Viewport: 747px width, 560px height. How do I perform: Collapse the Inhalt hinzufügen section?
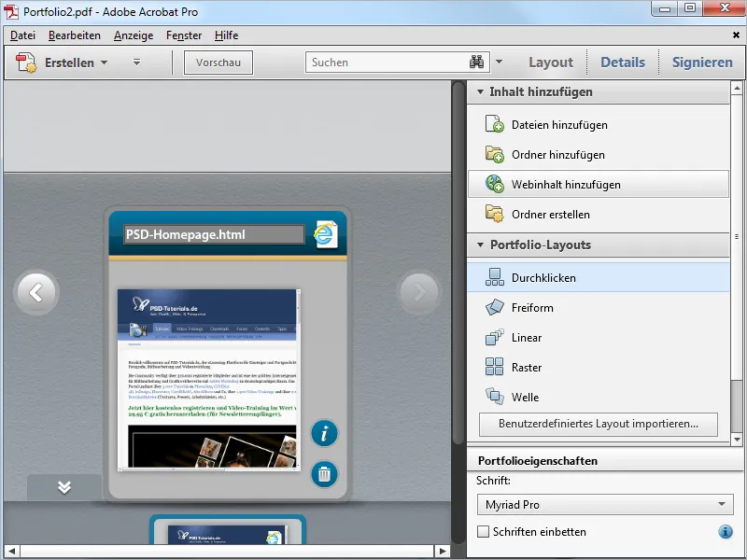click(x=480, y=91)
